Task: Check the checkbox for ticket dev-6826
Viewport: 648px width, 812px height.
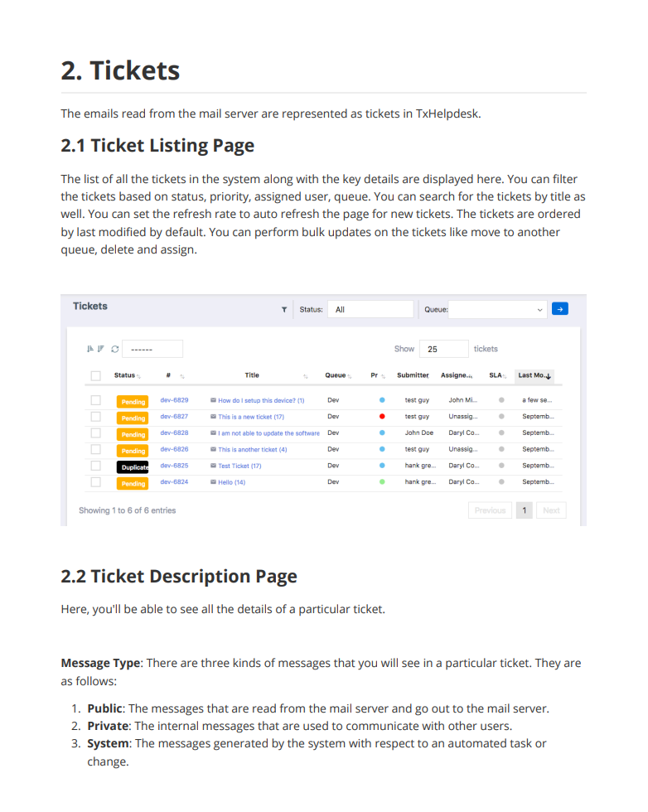Action: pyautogui.click(x=96, y=449)
